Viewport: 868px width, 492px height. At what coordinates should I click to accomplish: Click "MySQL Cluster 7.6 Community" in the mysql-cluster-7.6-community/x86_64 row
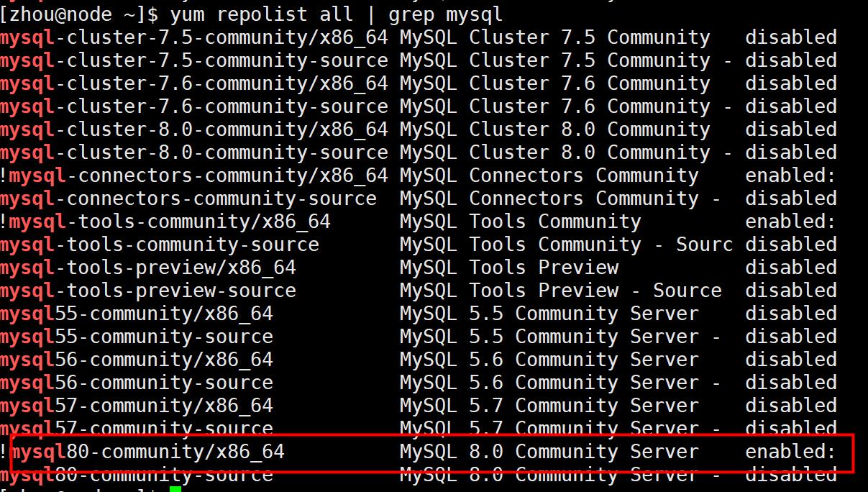555,83
